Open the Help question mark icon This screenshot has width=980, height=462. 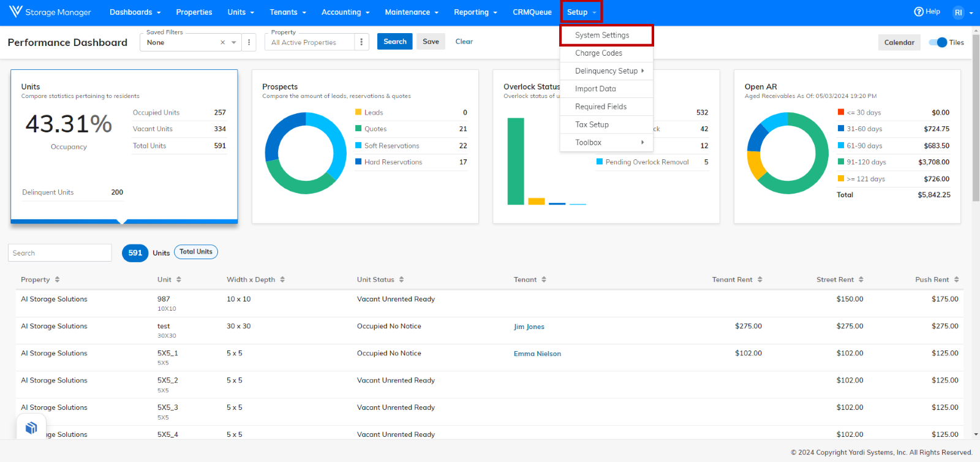coord(918,12)
